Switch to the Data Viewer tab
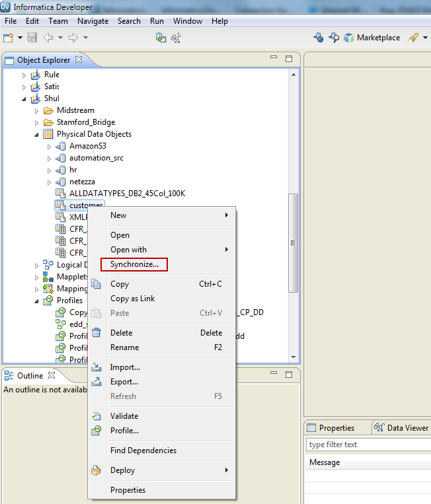The width and height of the screenshot is (431, 504). (403, 427)
